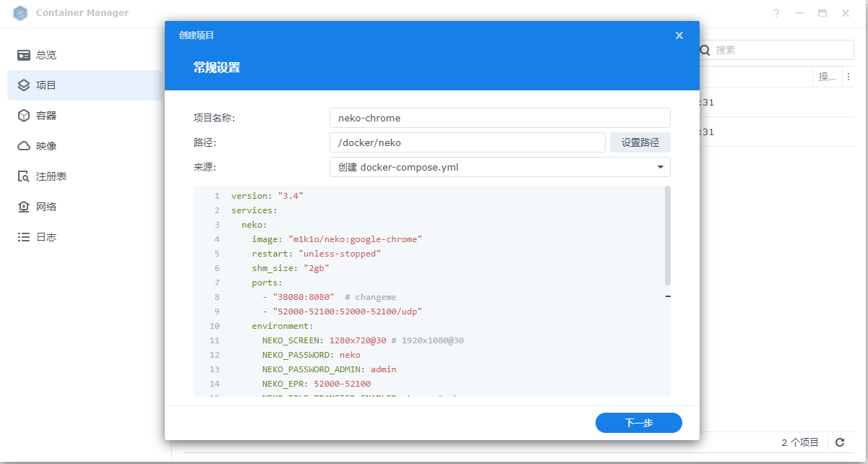Open the 总览 overview icon in sidebar
868x464 pixels.
24,55
